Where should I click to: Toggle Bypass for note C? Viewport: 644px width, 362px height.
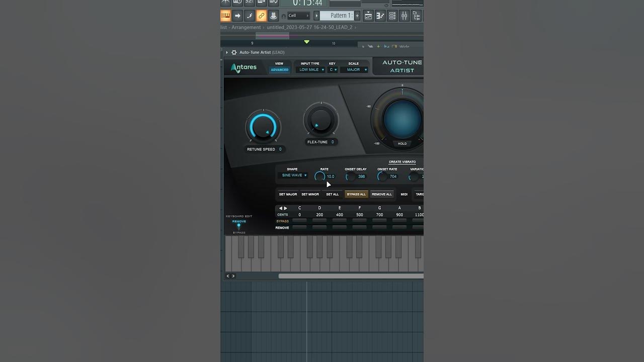pos(299,221)
